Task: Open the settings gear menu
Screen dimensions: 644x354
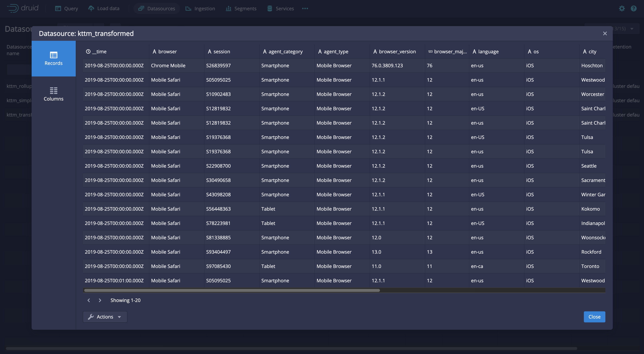Action: point(622,8)
